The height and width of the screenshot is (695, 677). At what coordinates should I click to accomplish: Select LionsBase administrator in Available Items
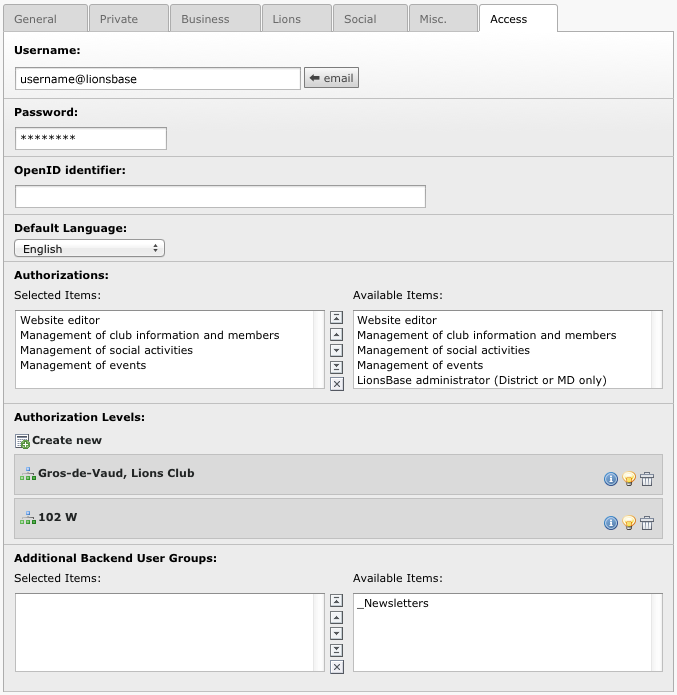coord(481,380)
